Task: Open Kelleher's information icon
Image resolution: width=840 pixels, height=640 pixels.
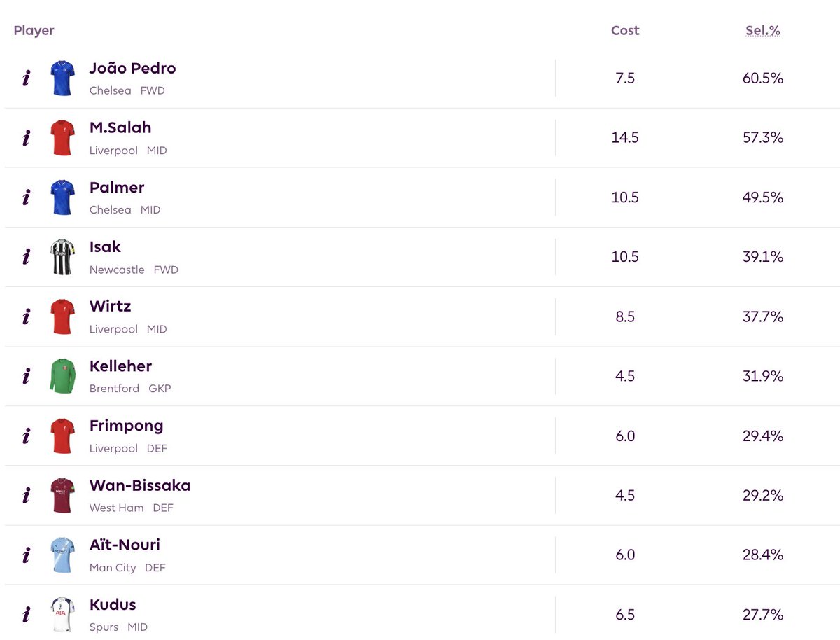Action: [27, 376]
